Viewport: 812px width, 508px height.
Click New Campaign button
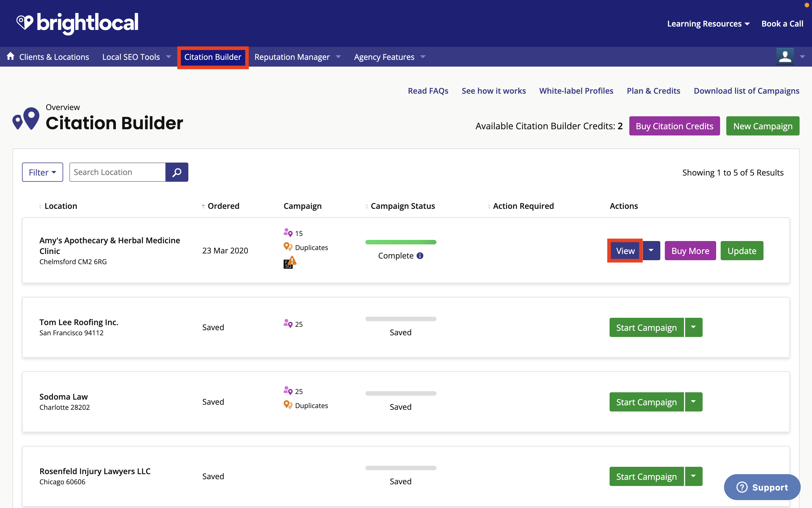click(x=763, y=126)
